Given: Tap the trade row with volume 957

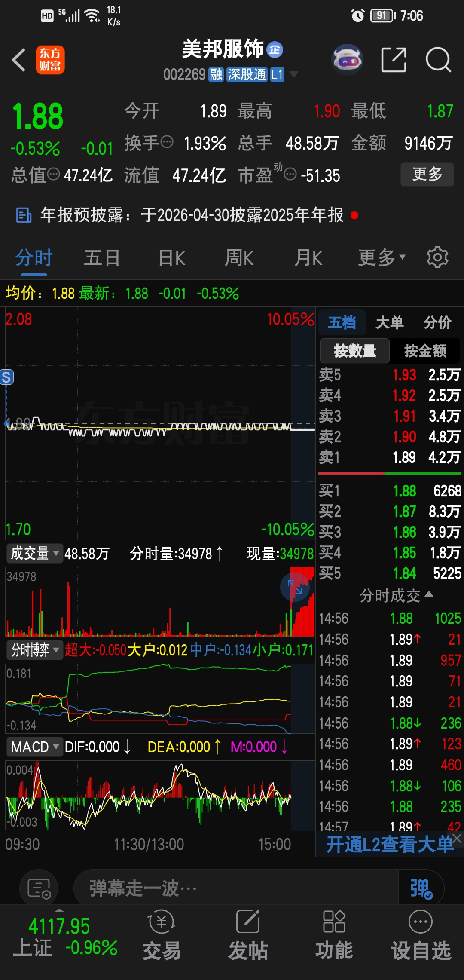Looking at the screenshot, I should [x=390, y=660].
